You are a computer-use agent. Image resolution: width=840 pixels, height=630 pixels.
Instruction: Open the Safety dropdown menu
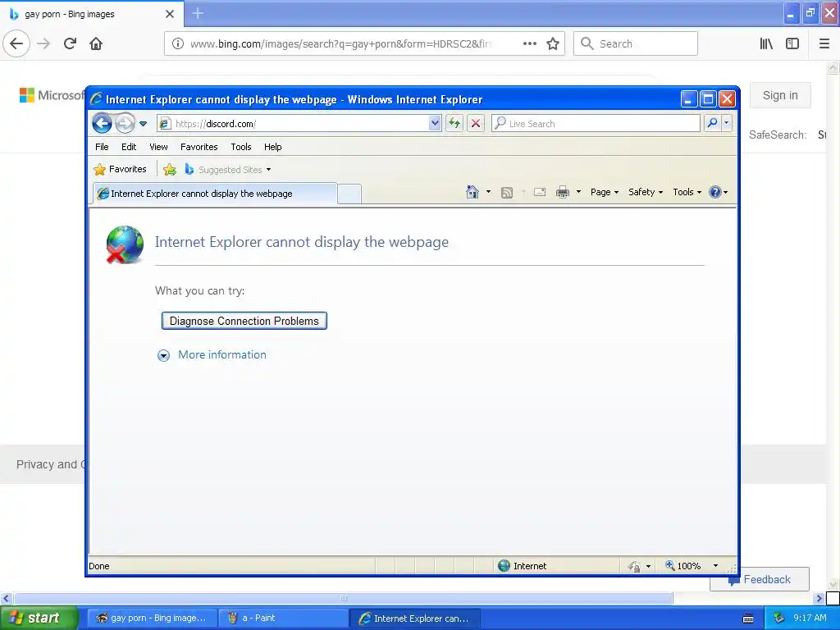click(x=646, y=192)
